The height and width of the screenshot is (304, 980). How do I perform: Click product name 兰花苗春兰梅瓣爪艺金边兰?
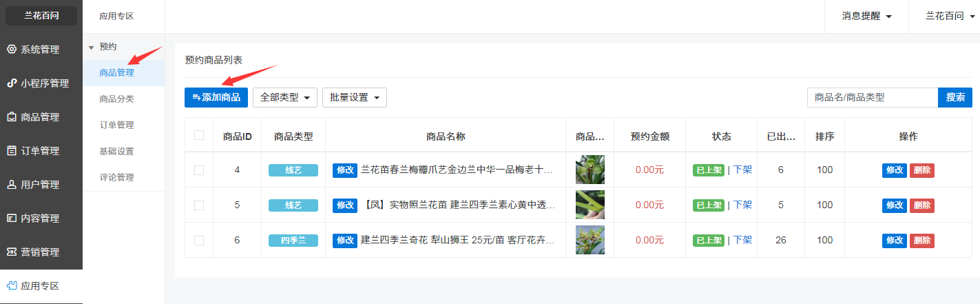(x=457, y=170)
